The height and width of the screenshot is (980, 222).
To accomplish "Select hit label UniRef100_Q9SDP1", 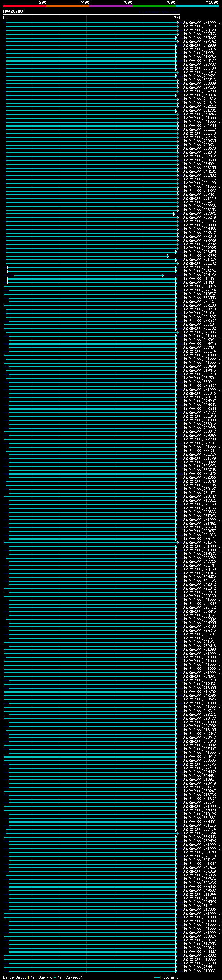I will coord(199,214).
